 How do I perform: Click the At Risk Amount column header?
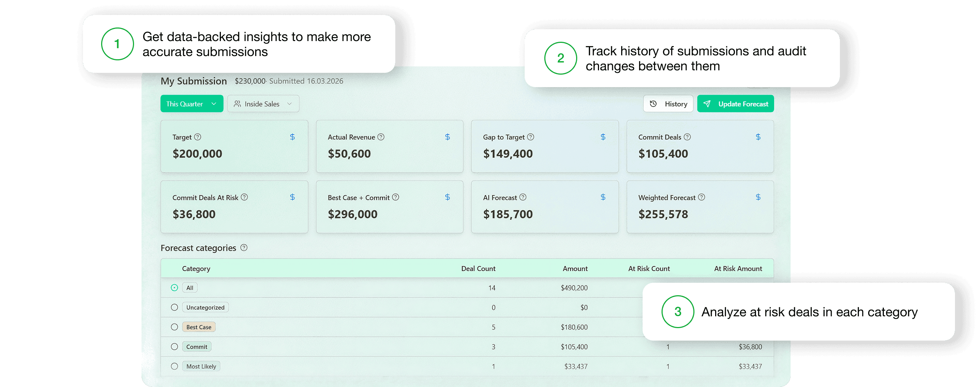click(738, 268)
